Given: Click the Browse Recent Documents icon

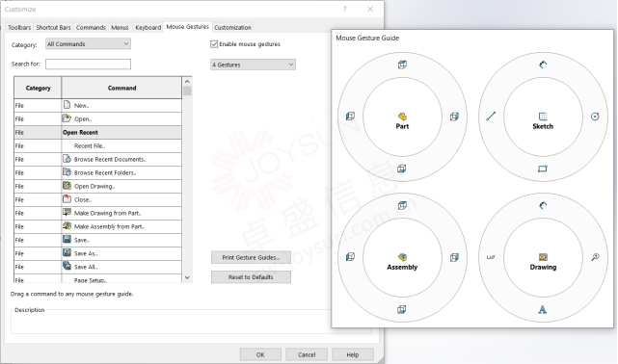Looking at the screenshot, I should [67, 159].
